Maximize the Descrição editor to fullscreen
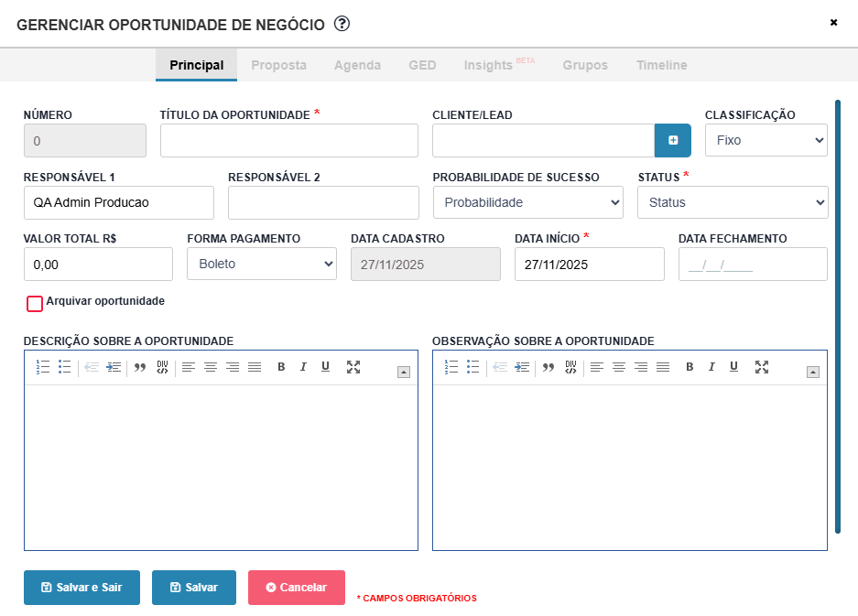Viewport: 858px width, 616px height. click(353, 367)
